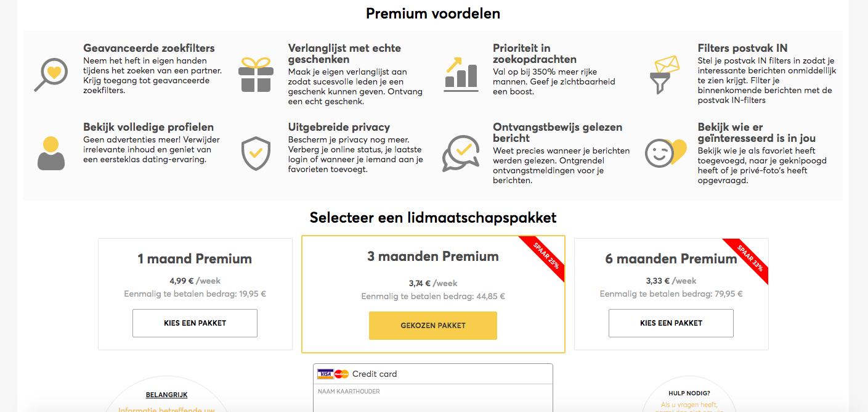Click the winking face heart icon
Screen dimensions: 868x412
665,153
